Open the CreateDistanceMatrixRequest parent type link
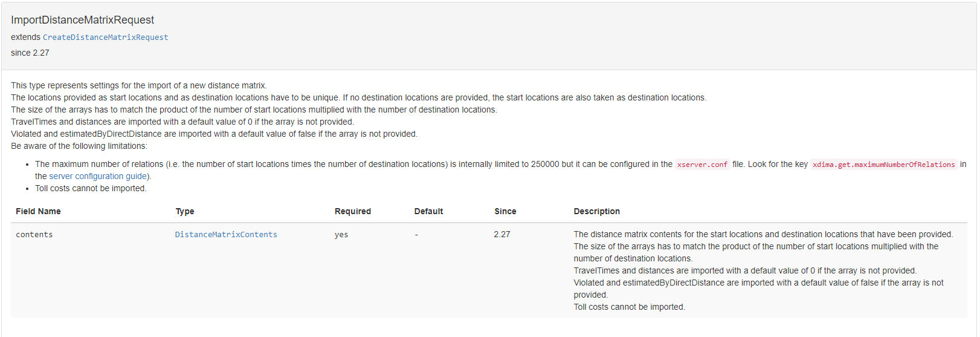 [x=105, y=38]
